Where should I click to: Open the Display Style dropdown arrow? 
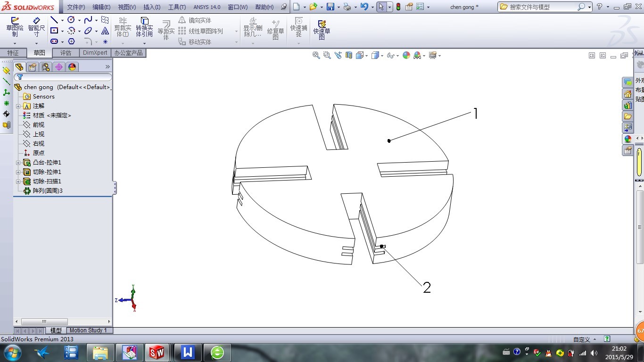click(x=381, y=56)
